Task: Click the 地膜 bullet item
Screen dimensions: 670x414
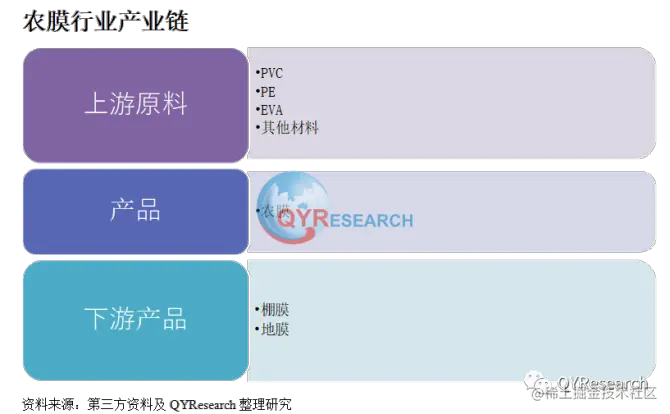Action: (272, 329)
